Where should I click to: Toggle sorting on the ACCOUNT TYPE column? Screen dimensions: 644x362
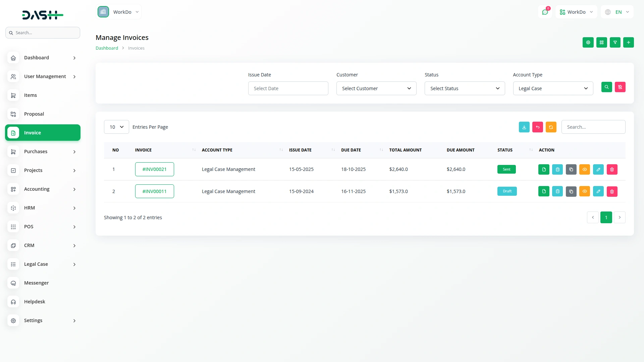pyautogui.click(x=281, y=150)
